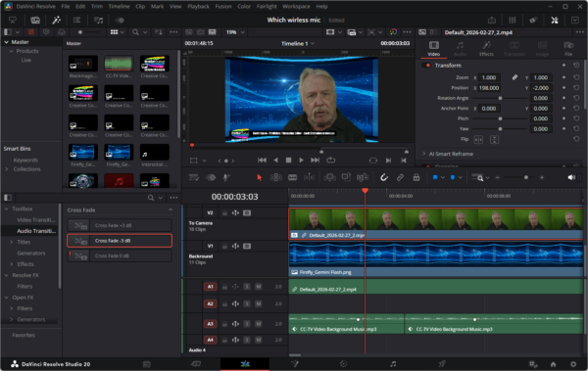The image size is (588, 371).
Task: Select Firefly_Gemini Flash.png clip on V1
Action: tap(436, 259)
